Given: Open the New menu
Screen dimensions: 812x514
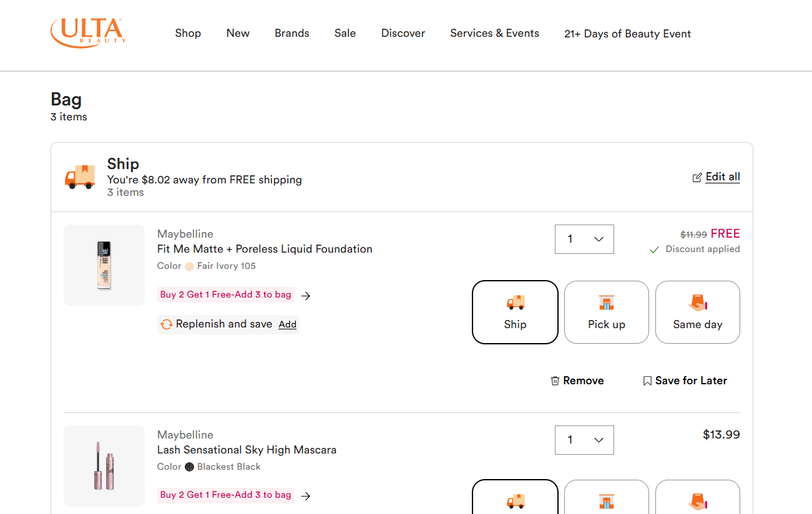Looking at the screenshot, I should click(x=238, y=33).
